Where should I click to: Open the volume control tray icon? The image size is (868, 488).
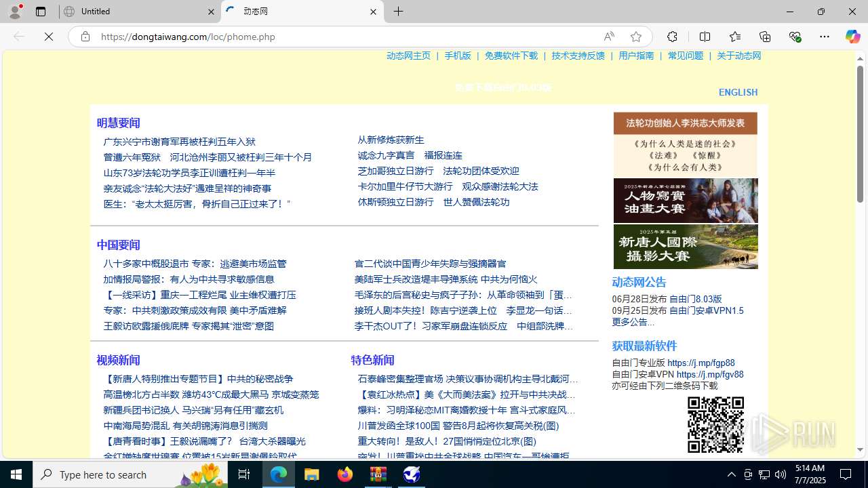click(x=781, y=474)
